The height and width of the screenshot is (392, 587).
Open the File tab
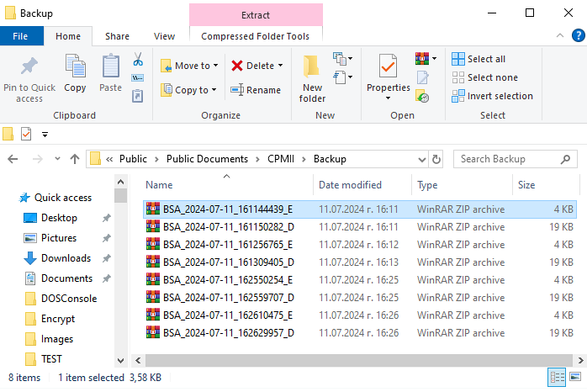tap(20, 36)
